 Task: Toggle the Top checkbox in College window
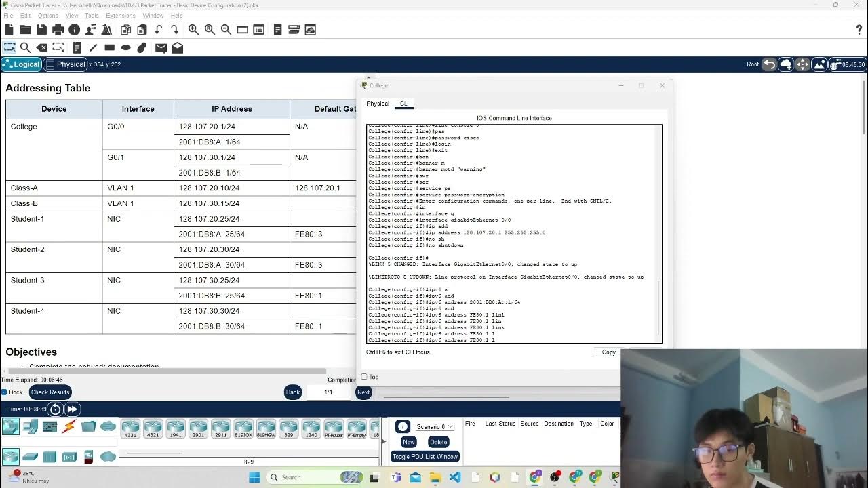point(364,377)
